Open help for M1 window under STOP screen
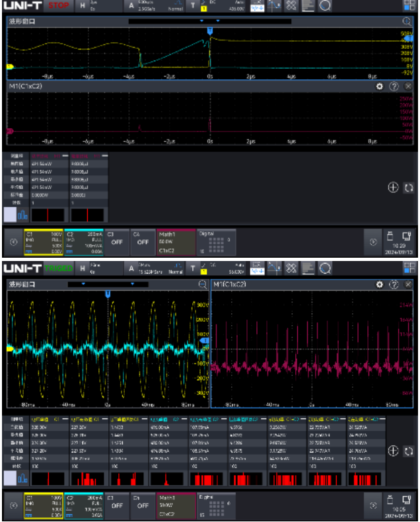The height and width of the screenshot is (522, 420). pyautogui.click(x=394, y=87)
